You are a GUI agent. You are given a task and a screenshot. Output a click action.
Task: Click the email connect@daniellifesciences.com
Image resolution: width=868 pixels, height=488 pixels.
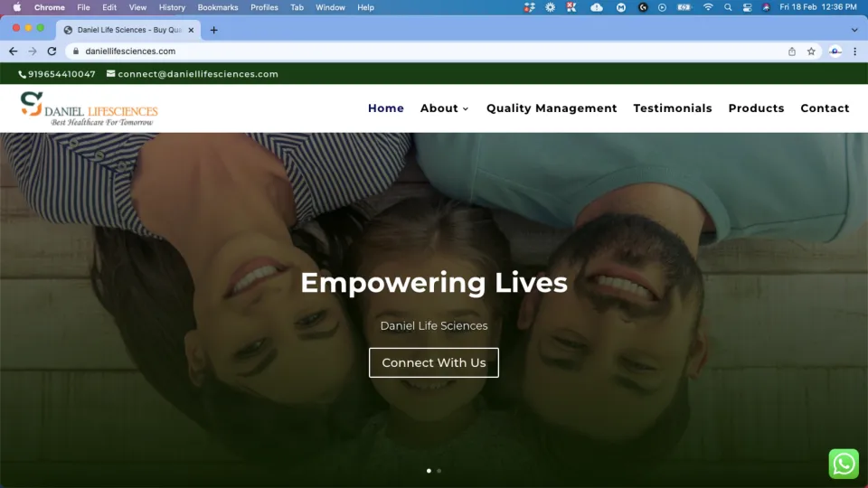pos(198,74)
